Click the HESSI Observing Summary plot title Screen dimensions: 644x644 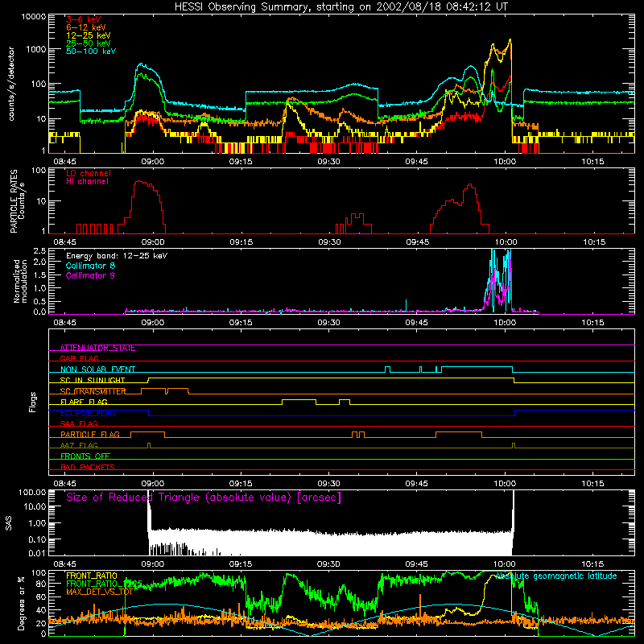click(341, 6)
